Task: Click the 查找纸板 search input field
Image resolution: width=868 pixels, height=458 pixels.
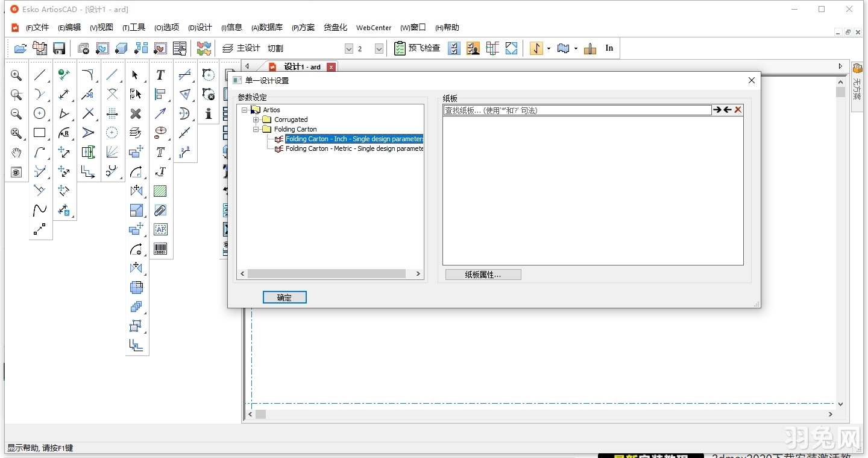Action: tap(573, 110)
